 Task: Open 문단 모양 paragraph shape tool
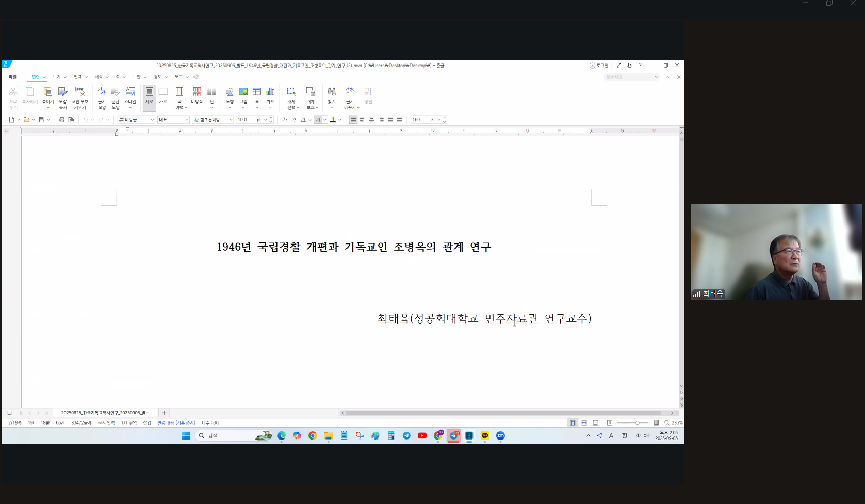(x=116, y=97)
